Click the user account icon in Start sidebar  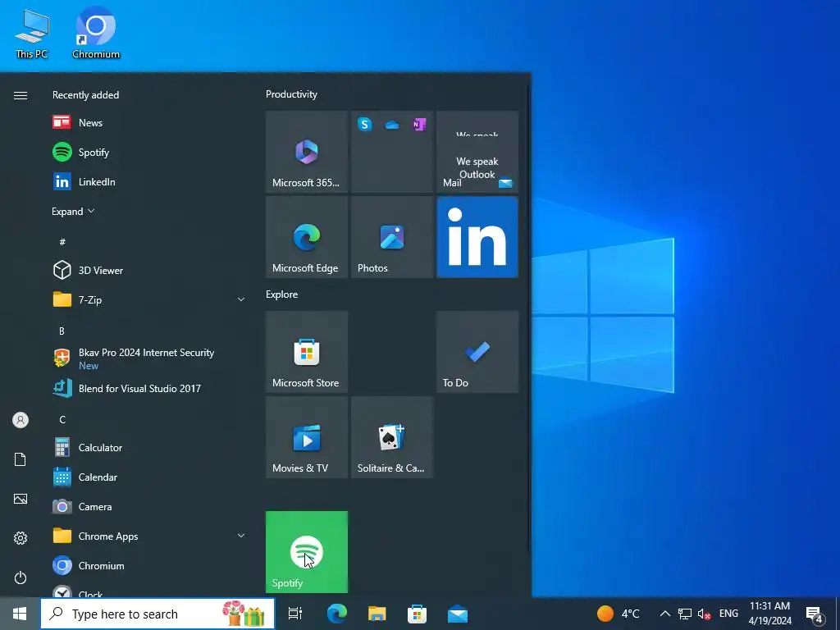(x=21, y=420)
